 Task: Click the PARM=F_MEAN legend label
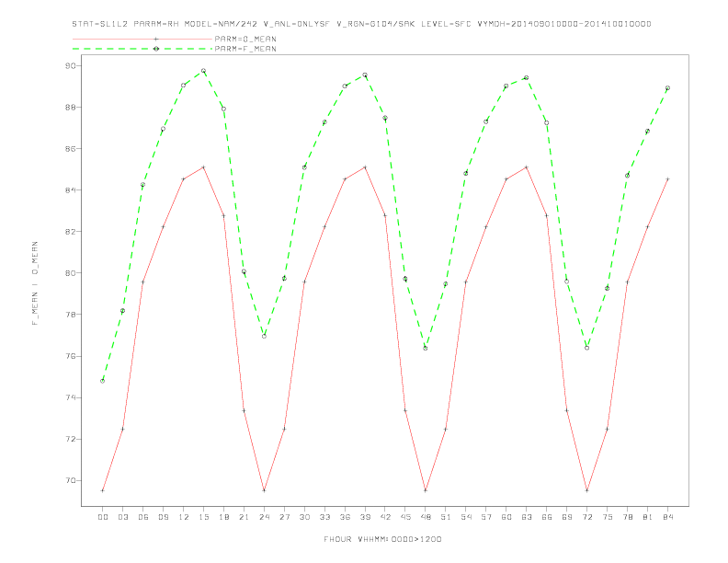pos(245,49)
